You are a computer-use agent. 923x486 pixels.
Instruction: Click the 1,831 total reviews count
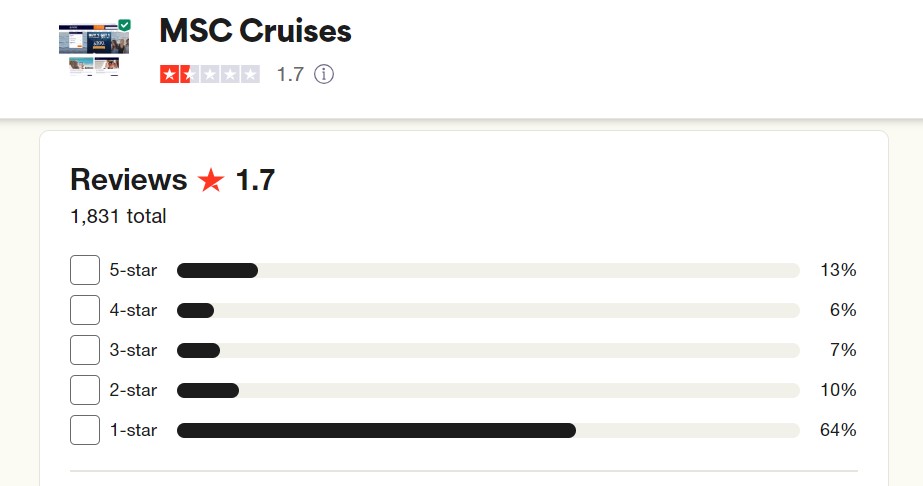coord(118,216)
